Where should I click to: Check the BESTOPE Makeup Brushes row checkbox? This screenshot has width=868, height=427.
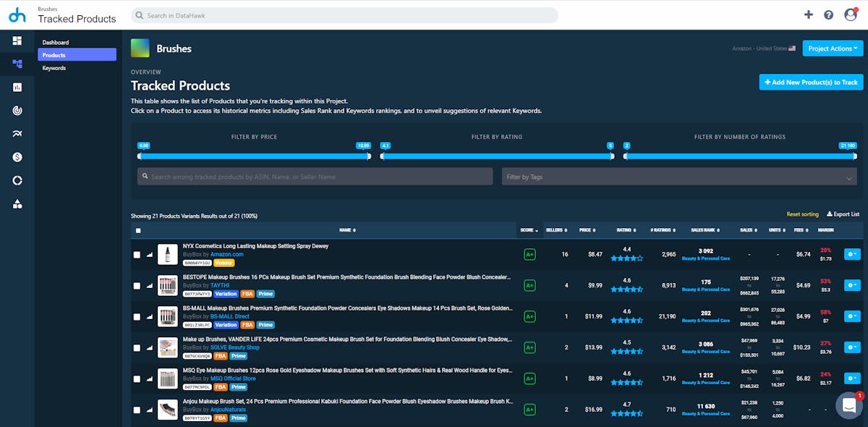tap(137, 286)
